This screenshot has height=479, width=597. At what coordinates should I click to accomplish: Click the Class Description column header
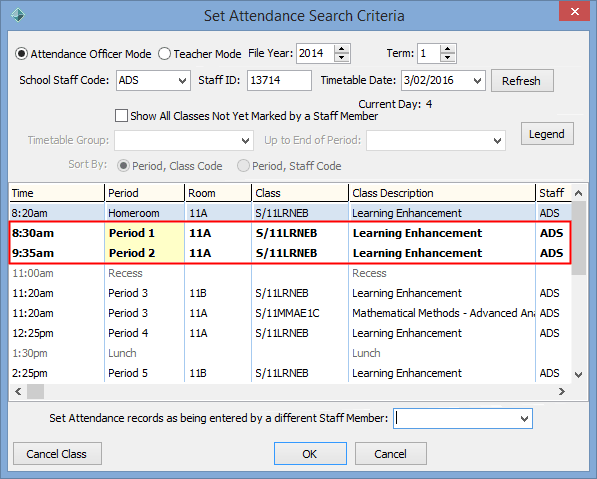[x=442, y=193]
